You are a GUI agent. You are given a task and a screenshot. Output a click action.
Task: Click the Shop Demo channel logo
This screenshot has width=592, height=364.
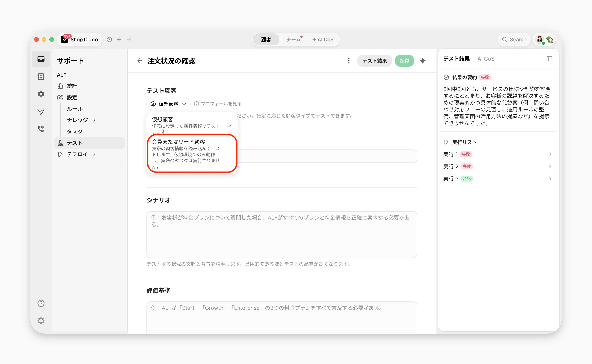point(65,39)
